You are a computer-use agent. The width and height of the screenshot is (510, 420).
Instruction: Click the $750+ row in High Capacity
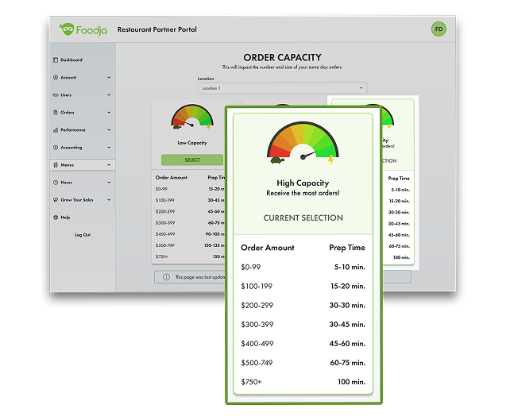coord(303,382)
